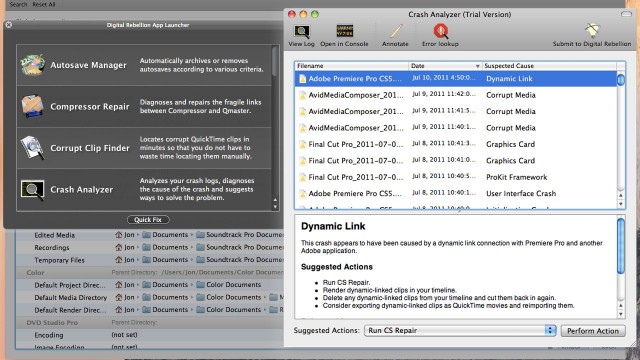Click the Open in Console icon
The height and width of the screenshot is (360, 640).
coord(344,31)
